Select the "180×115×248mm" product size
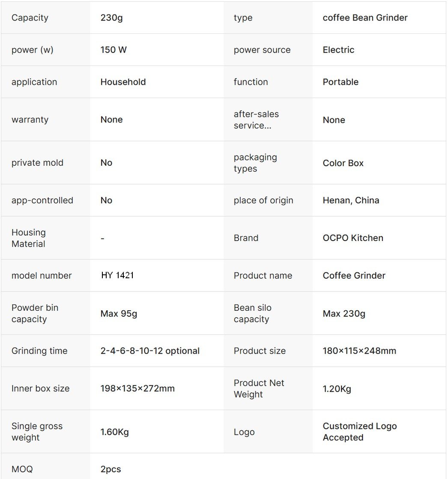This screenshot has width=448, height=479. (359, 351)
